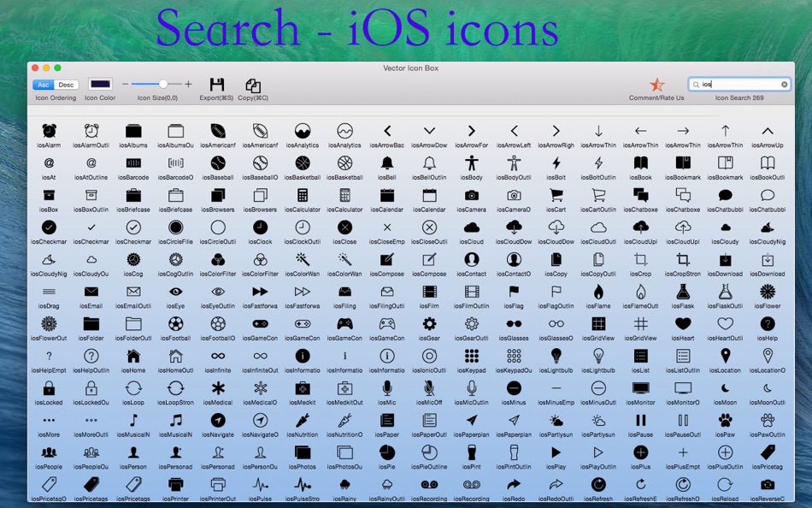The height and width of the screenshot is (508, 812).
Task: Select the iosAlarmOutline clock icon
Action: click(x=91, y=130)
